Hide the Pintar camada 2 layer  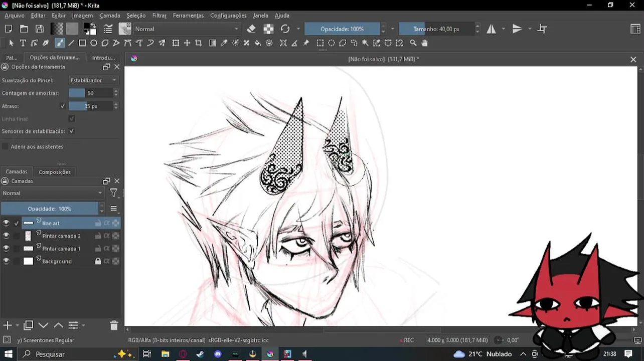coord(6,236)
